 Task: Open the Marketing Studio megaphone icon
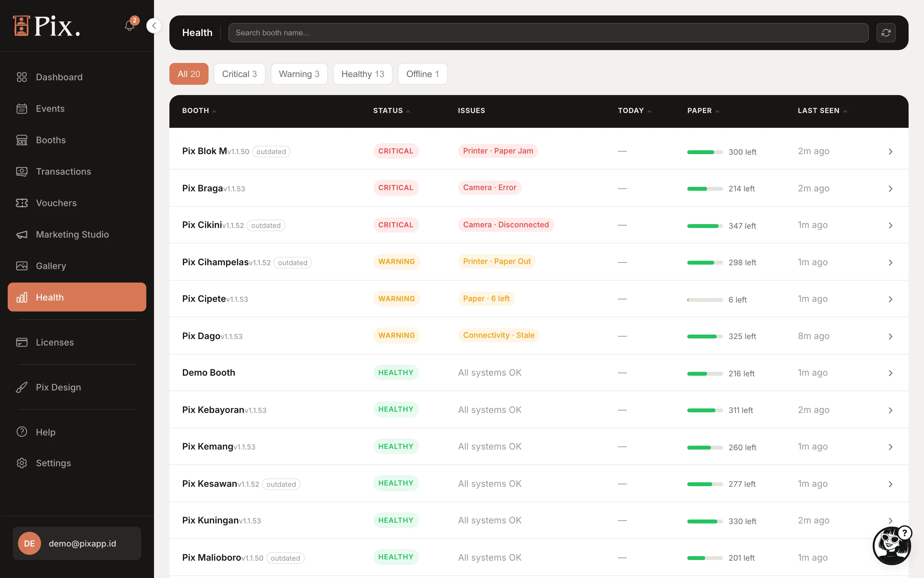(22, 234)
